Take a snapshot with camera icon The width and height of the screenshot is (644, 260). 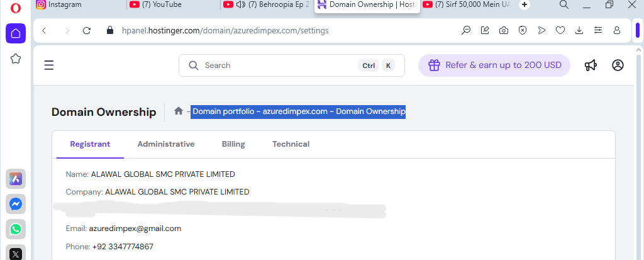click(x=504, y=30)
